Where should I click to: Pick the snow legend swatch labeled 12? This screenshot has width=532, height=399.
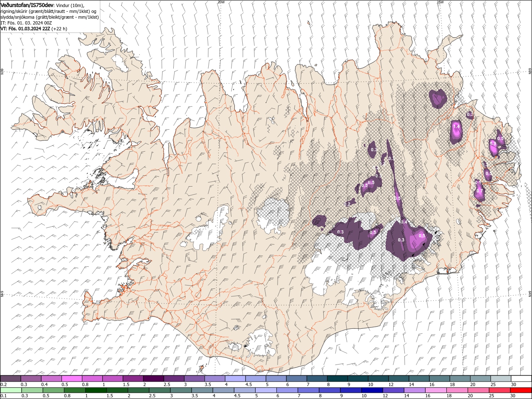[x=399, y=379]
